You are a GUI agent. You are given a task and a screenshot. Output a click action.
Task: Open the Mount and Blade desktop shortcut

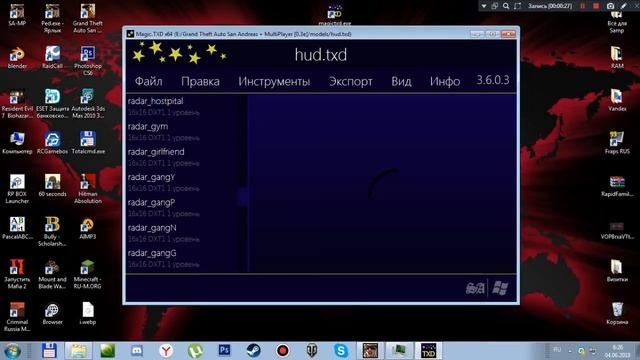(x=52, y=274)
